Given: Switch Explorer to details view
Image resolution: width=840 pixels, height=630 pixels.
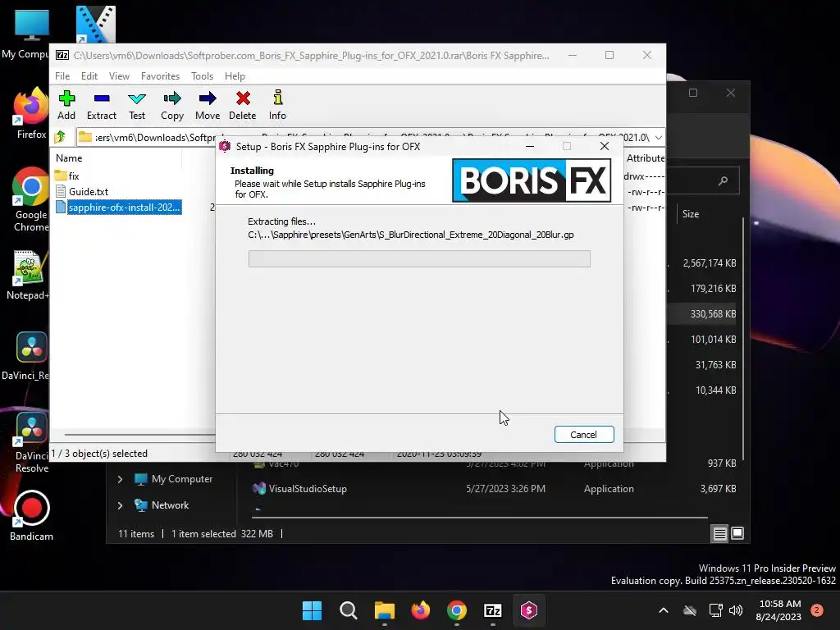Looking at the screenshot, I should pyautogui.click(x=719, y=533).
